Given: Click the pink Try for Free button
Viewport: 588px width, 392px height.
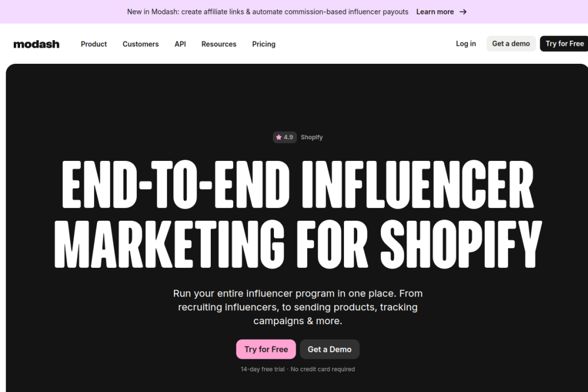Looking at the screenshot, I should click(x=266, y=349).
